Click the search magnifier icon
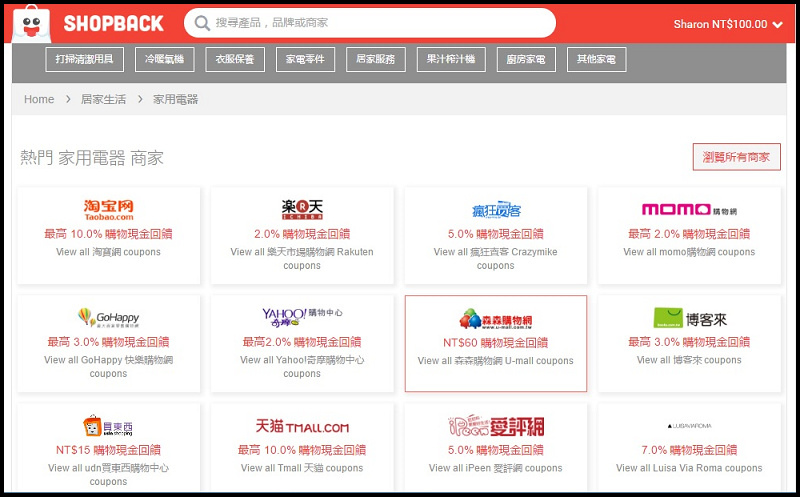 point(202,23)
